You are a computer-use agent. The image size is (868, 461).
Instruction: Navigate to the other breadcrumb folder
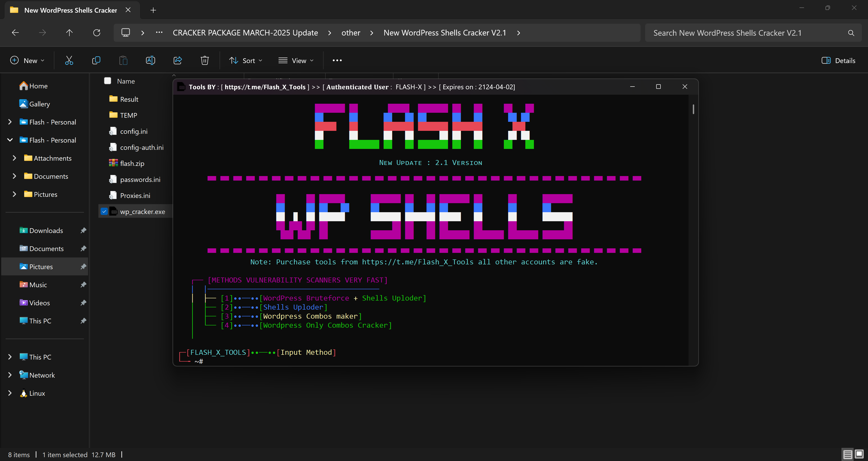click(350, 32)
